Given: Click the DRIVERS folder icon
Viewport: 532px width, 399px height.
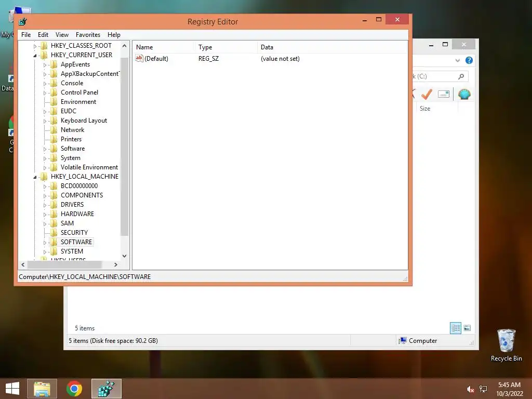Looking at the screenshot, I should (54, 204).
